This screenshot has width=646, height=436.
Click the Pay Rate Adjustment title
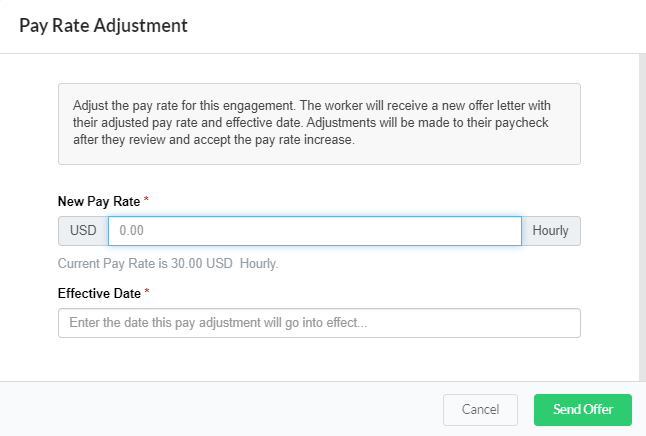coord(103,26)
